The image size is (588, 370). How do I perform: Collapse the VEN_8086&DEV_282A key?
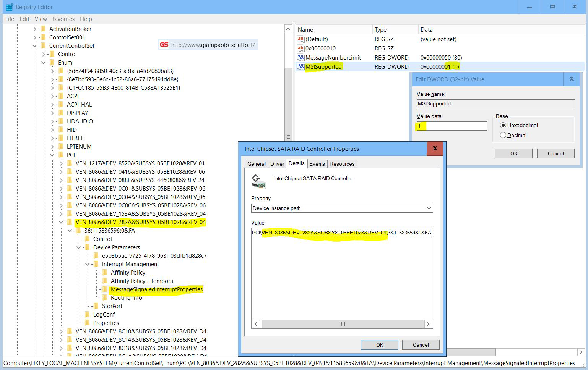pos(61,222)
